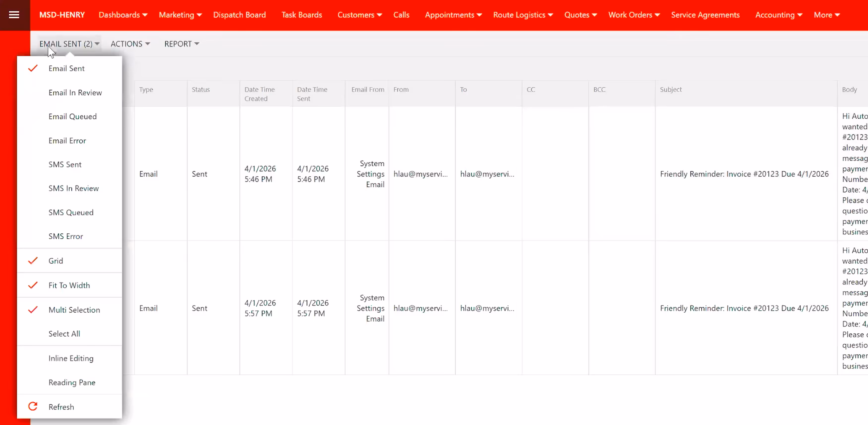
Task: Choose the SMS Queued filter
Action: pyautogui.click(x=71, y=212)
